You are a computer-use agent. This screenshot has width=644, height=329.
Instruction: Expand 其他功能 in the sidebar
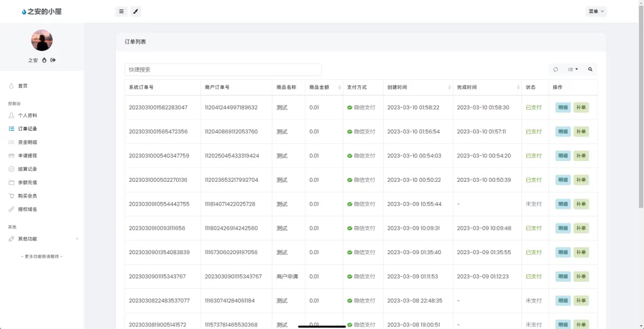point(42,239)
